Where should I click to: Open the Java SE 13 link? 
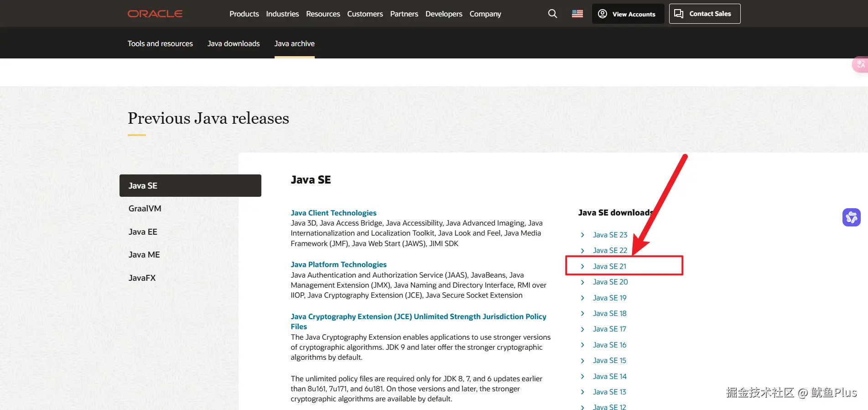tap(609, 392)
